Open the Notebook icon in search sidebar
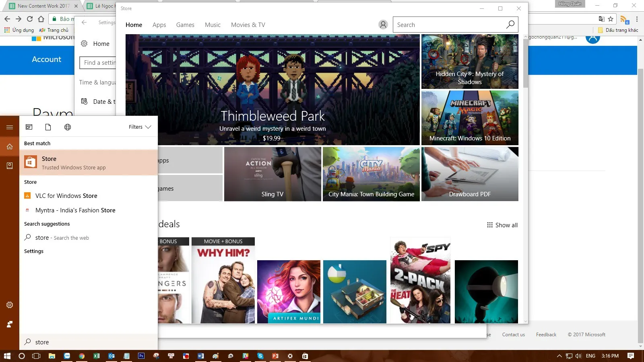 tap(10, 165)
